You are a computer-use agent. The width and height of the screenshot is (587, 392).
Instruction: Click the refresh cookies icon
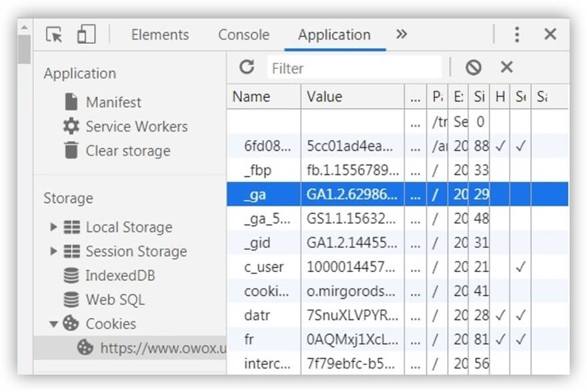pos(247,67)
